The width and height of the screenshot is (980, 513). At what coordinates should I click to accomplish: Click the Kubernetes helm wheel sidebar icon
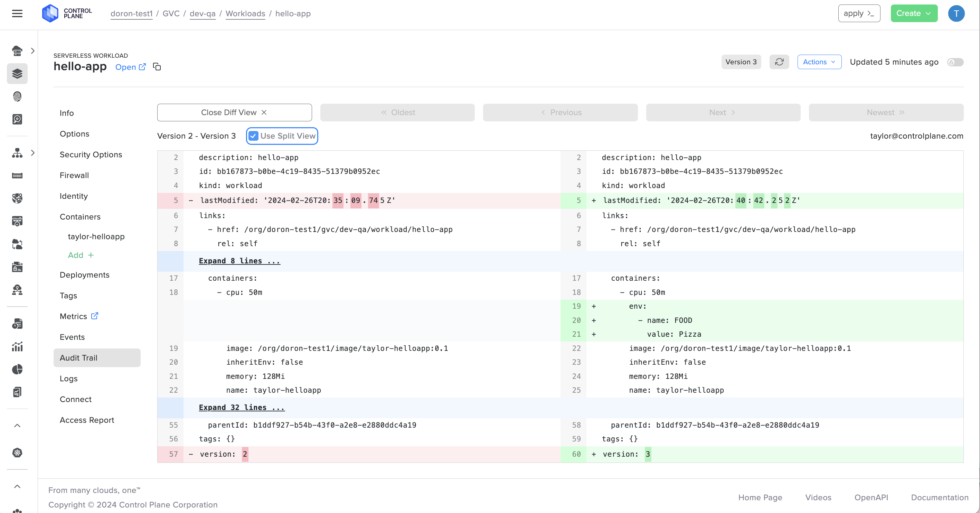[17, 453]
